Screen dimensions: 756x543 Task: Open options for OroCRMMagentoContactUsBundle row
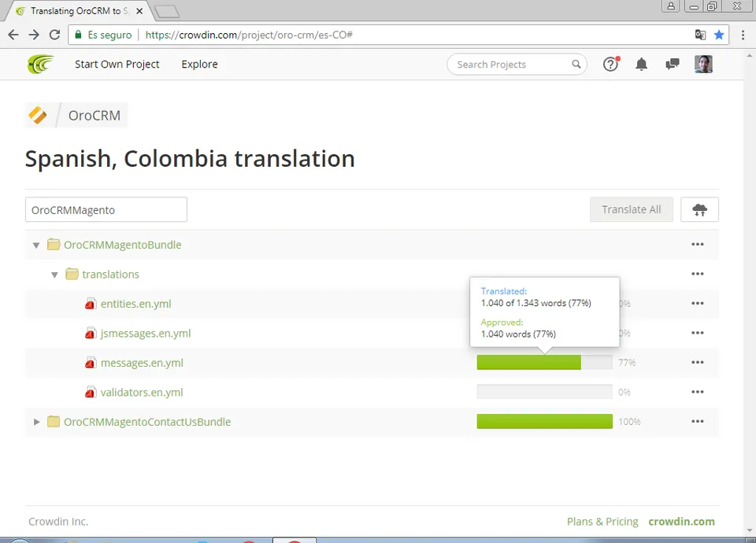[x=698, y=421]
